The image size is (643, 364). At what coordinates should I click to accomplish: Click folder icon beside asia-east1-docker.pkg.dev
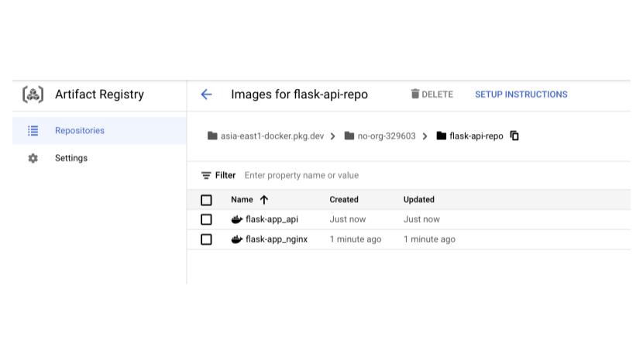click(x=212, y=136)
